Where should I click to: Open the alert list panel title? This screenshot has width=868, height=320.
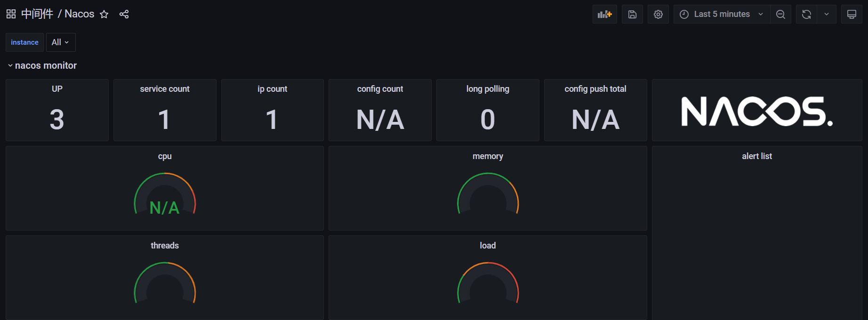[x=757, y=156]
